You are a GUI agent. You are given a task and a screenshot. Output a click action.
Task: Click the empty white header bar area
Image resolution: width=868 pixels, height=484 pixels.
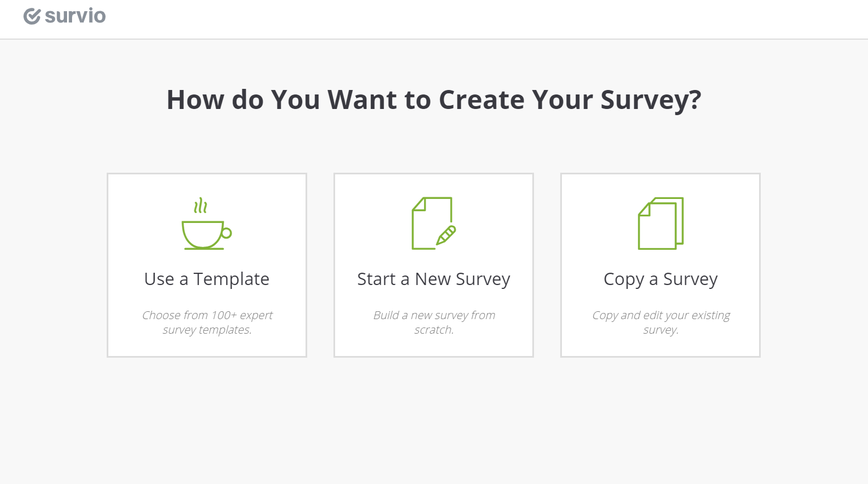pyautogui.click(x=447, y=19)
